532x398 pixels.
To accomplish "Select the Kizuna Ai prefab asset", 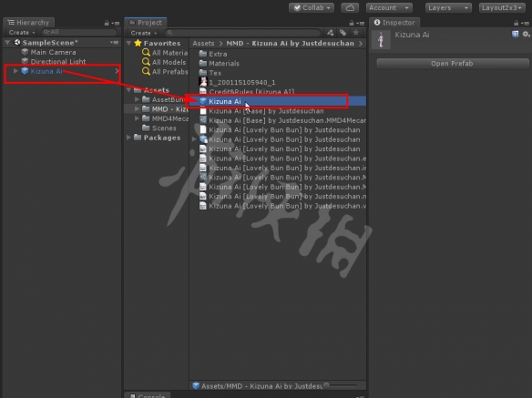I will pos(278,101).
